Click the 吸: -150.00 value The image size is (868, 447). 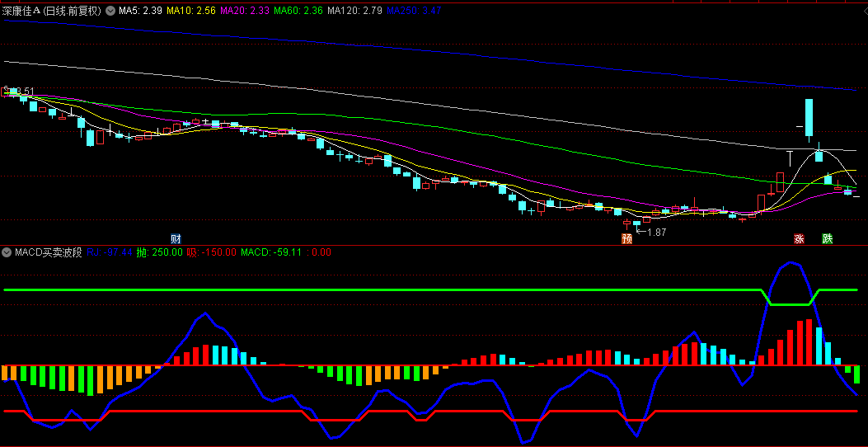[x=212, y=252]
